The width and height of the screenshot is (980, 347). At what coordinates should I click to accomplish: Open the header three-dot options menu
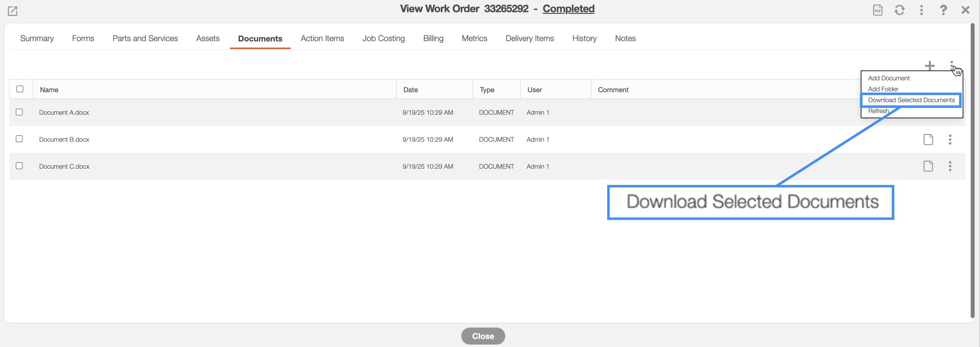coord(921,10)
